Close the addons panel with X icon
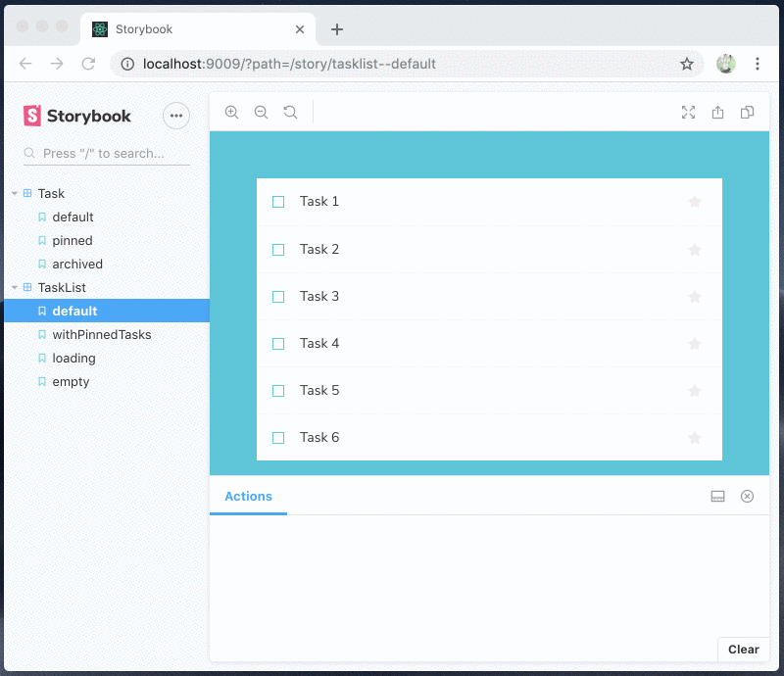This screenshot has width=784, height=676. pos(747,497)
